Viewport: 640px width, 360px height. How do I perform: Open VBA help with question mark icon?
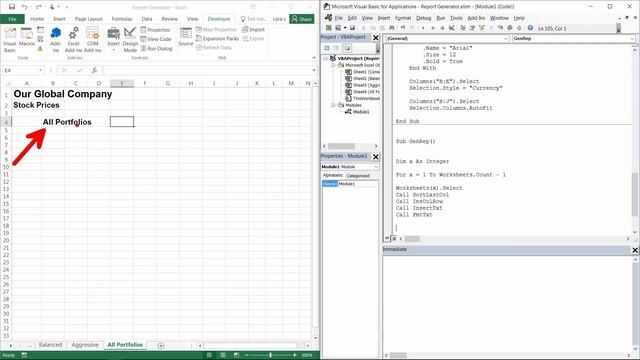point(530,28)
